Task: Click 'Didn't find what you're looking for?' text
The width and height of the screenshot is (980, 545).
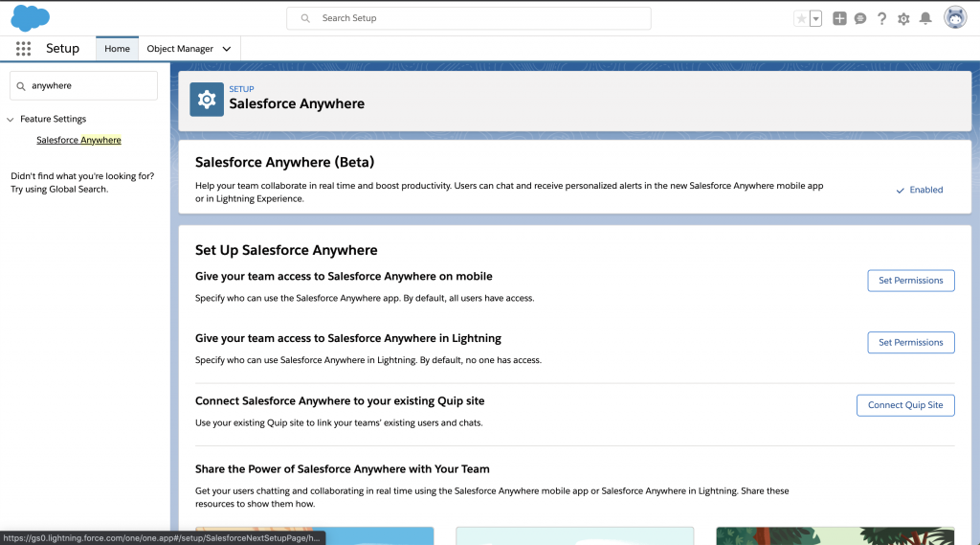Action: tap(82, 176)
